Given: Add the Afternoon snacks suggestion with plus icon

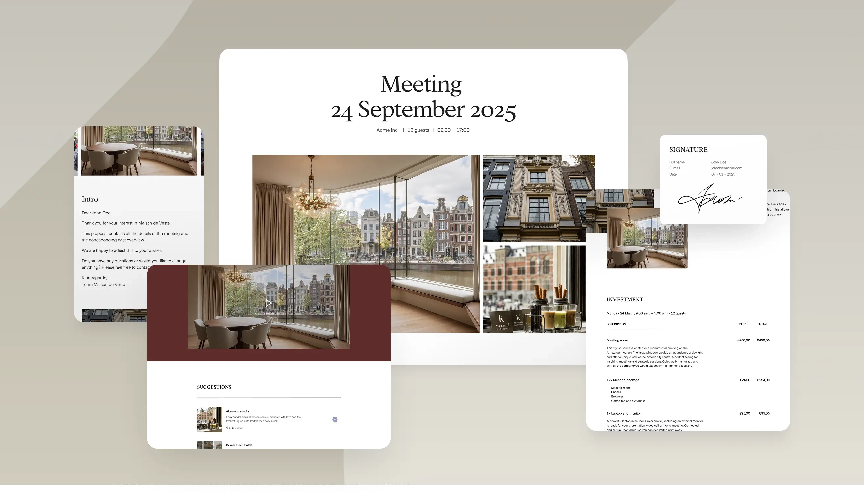Looking at the screenshot, I should (x=335, y=419).
